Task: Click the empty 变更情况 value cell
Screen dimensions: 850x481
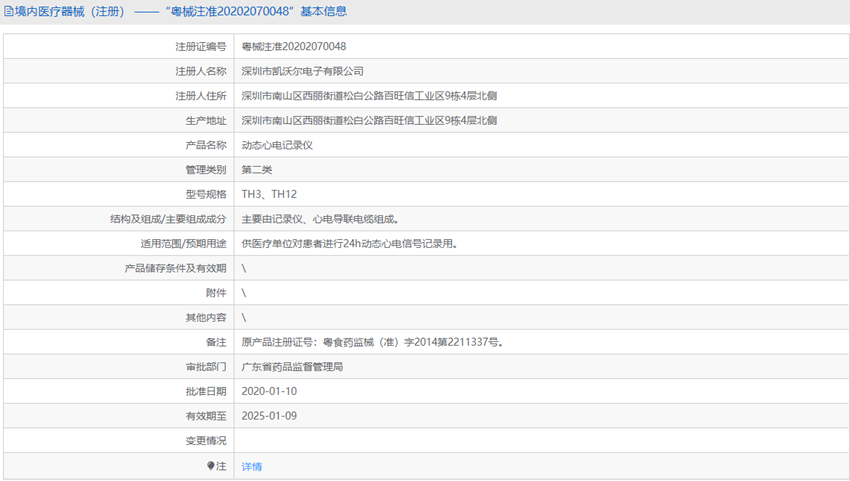Action: (540, 441)
